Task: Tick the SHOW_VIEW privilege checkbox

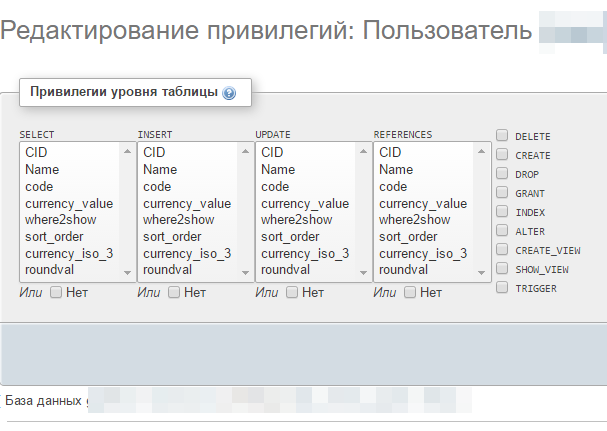Action: (502, 268)
